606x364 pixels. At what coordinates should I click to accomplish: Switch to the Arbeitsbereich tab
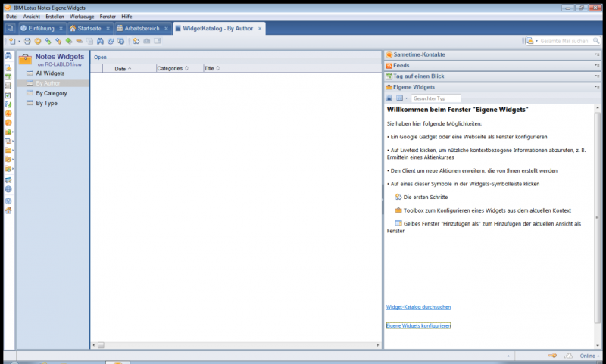pyautogui.click(x=142, y=28)
